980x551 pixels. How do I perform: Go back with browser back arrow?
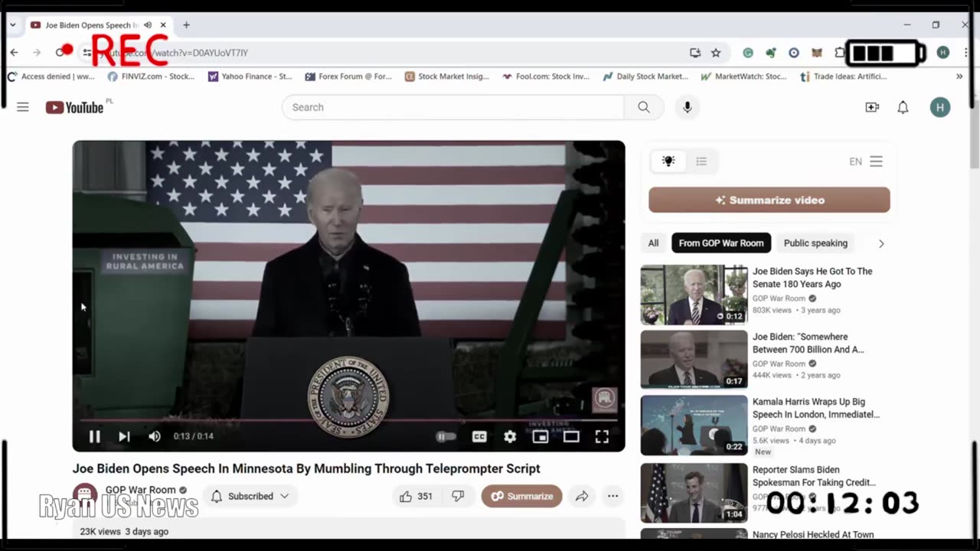pyautogui.click(x=14, y=52)
